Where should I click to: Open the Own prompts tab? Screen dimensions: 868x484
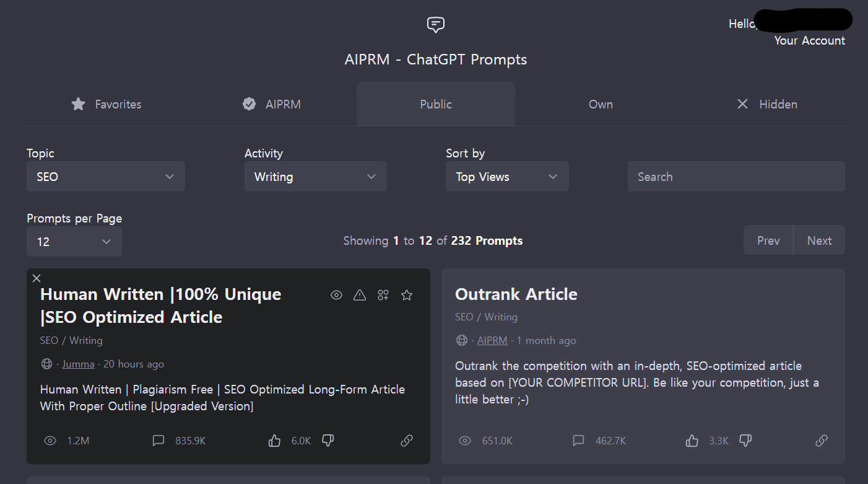point(601,104)
